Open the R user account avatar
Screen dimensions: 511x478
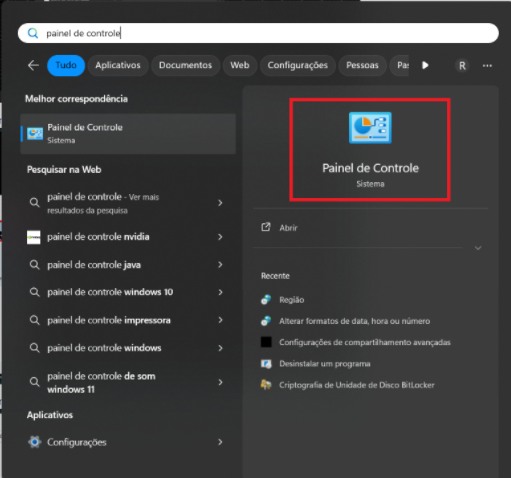click(462, 66)
